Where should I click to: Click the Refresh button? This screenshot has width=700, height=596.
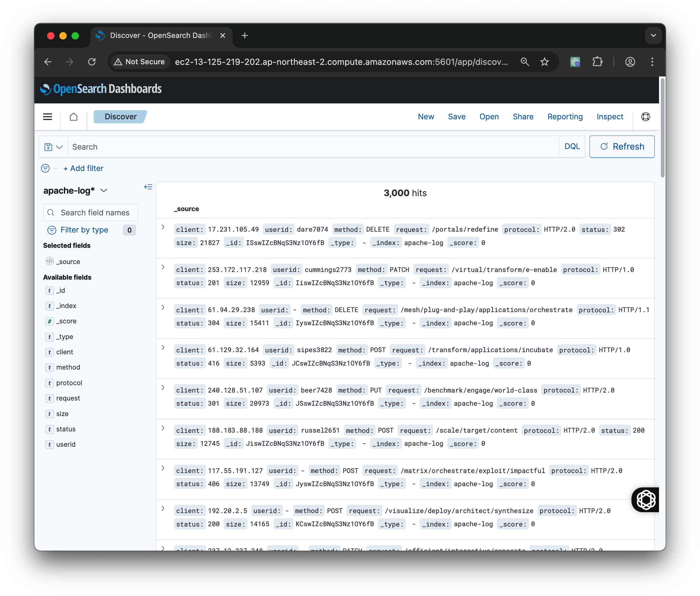point(622,147)
